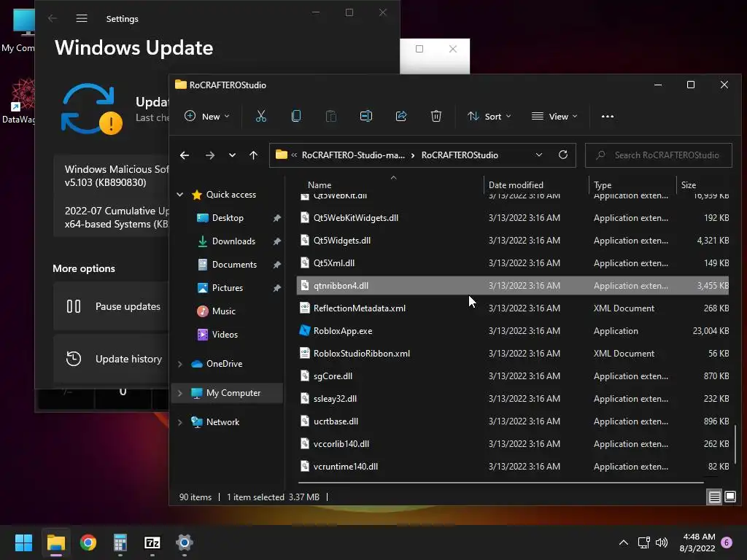
Task: Sort files by Name column header
Action: point(390,184)
